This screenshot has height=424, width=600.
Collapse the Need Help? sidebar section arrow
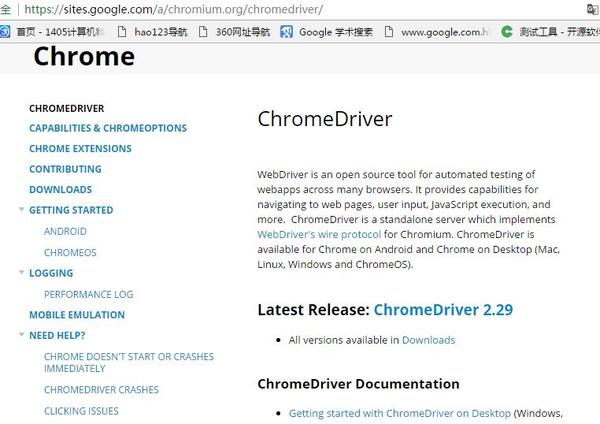click(x=21, y=334)
